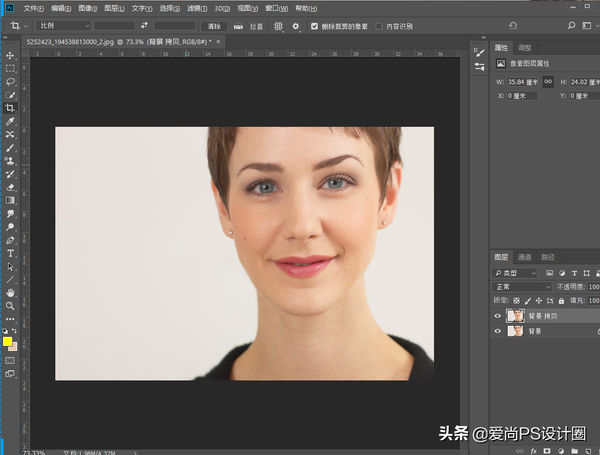Viewport: 600px width, 455px height.
Task: Open crop overlay grid options
Action: pos(279,25)
